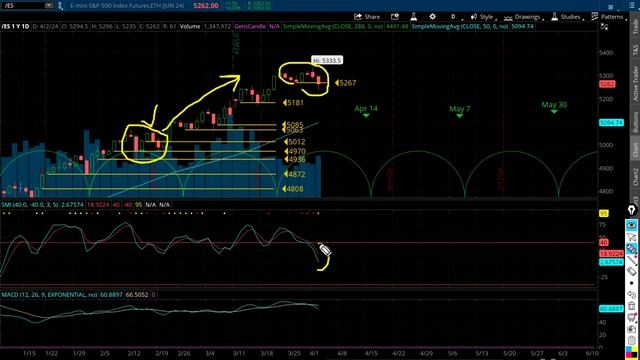The image size is (640, 360).
Task: Click the undo arrow in drawing toolbar
Action: (631, 294)
